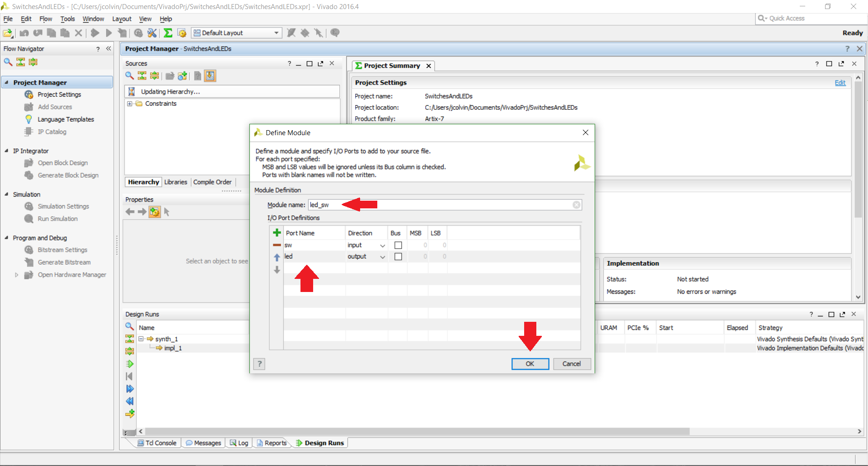The height and width of the screenshot is (466, 868).
Task: Click the search icon in Sources panel
Action: [130, 75]
